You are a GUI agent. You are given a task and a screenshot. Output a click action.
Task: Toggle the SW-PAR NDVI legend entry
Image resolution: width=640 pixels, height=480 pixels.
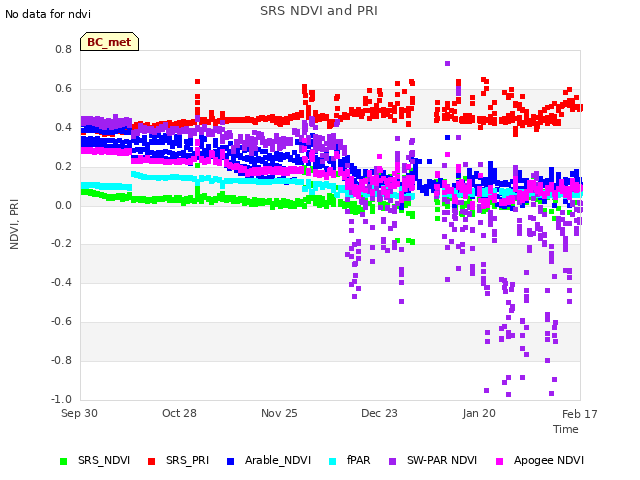(x=433, y=460)
